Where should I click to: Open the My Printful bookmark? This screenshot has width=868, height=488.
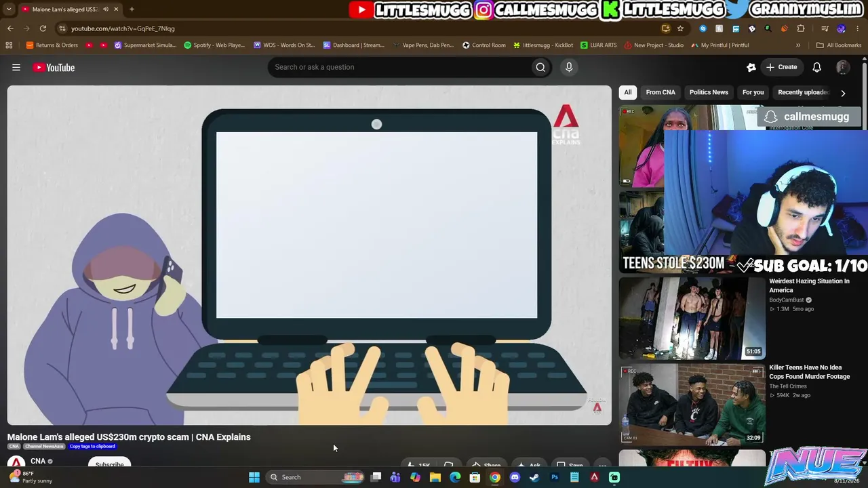click(x=720, y=45)
